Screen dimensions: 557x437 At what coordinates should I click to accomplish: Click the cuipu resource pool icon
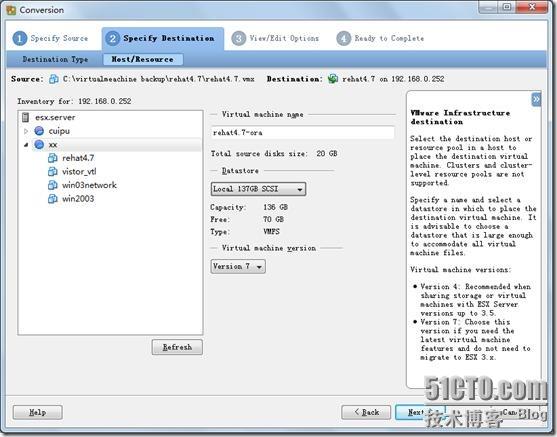39,131
